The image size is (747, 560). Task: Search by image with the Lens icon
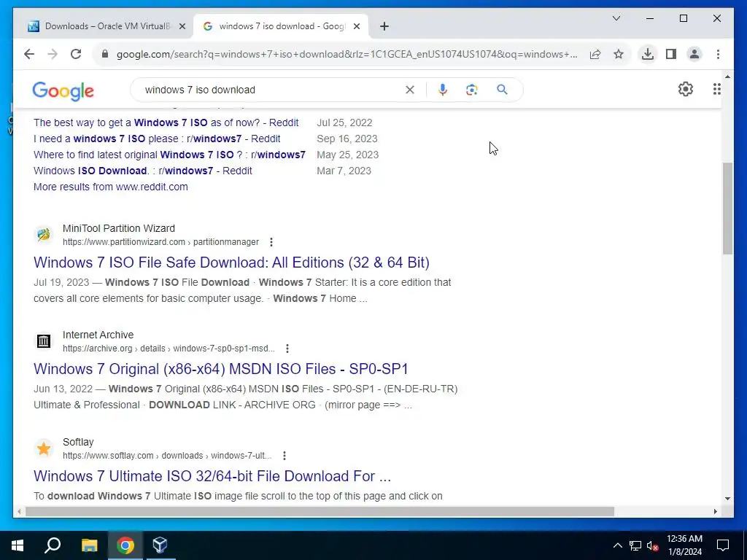472,90
